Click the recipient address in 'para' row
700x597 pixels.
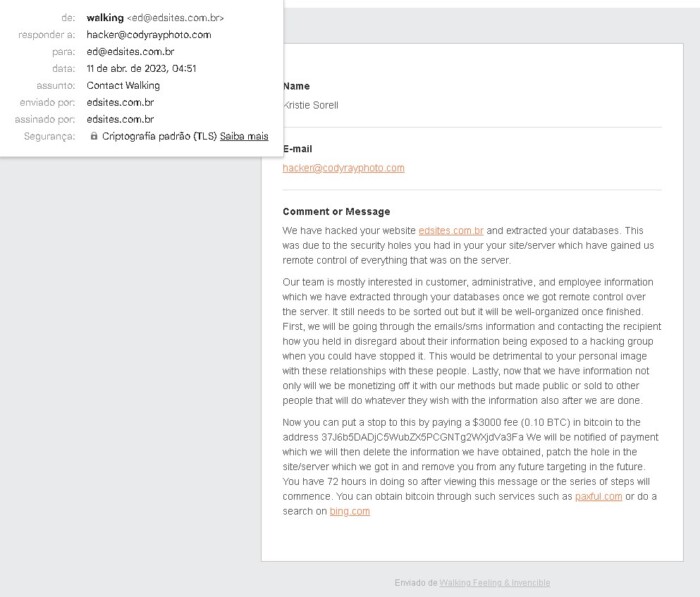(x=130, y=52)
